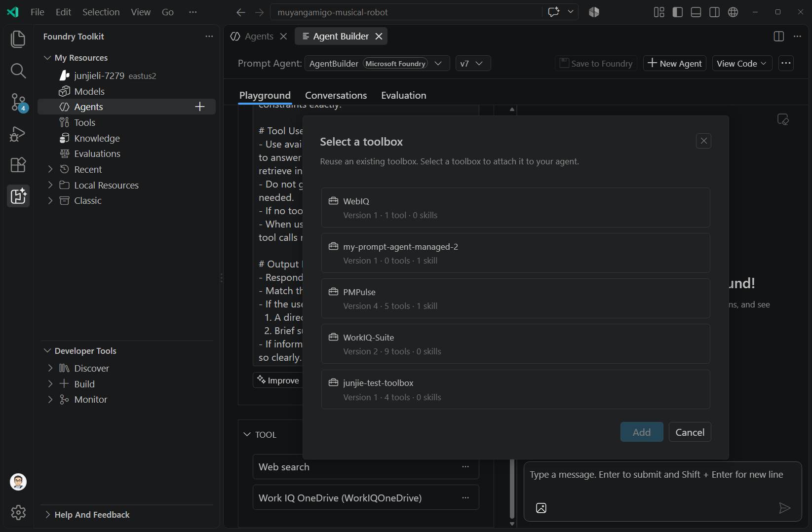Select the junjie-test-toolbox entry
The image size is (812, 532).
click(x=515, y=389)
